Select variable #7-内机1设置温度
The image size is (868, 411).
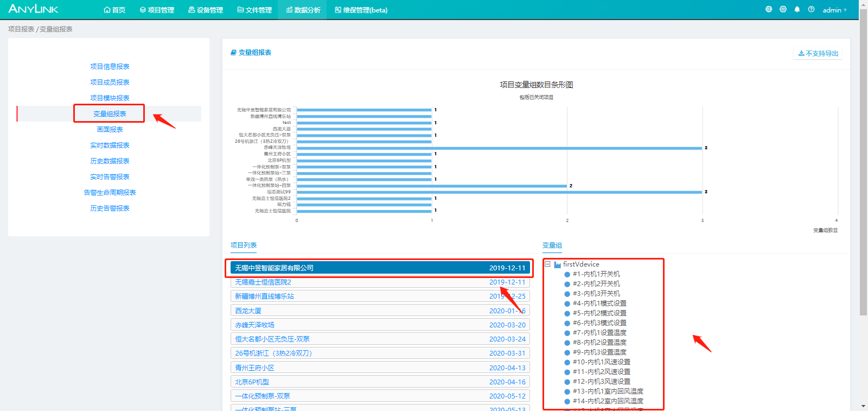(599, 333)
